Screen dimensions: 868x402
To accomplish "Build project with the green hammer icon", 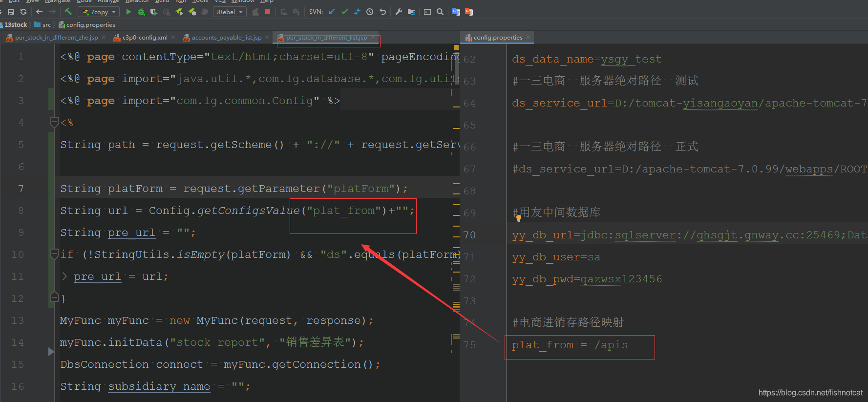I will coord(68,12).
